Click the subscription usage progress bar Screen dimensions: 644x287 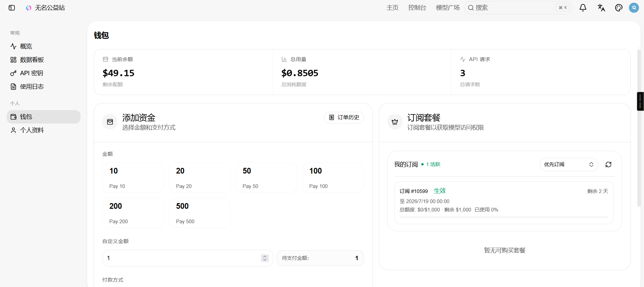pos(504,217)
